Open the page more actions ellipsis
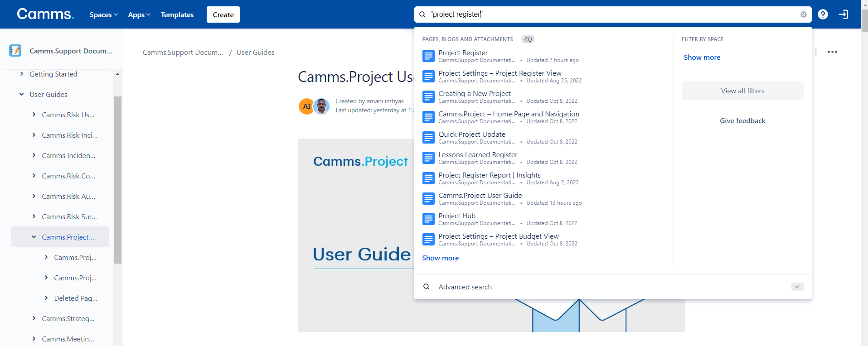The image size is (868, 346). (x=832, y=52)
